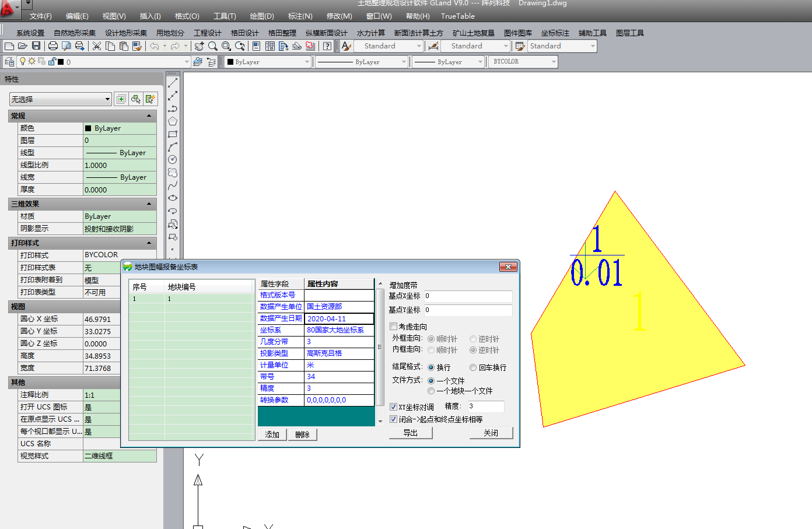Click the Undo arrow icon

point(155,46)
